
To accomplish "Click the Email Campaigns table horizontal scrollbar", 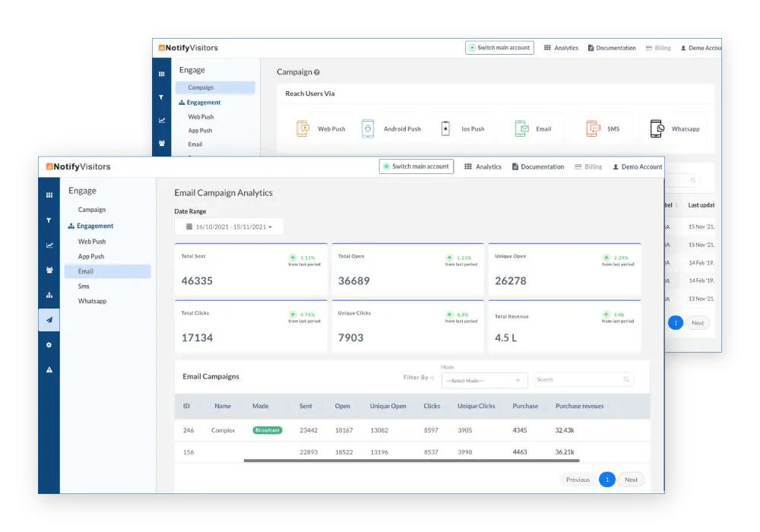I will 411,461.
